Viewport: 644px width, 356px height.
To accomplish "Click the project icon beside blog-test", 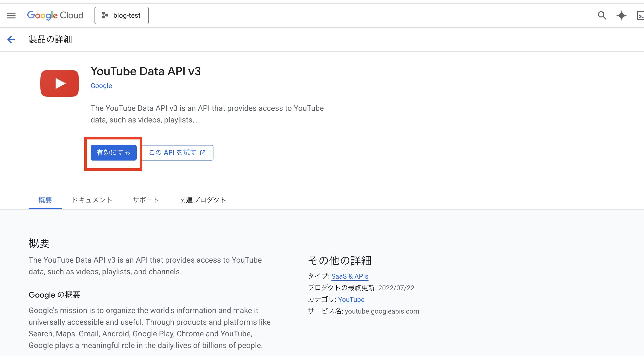I will [105, 16].
